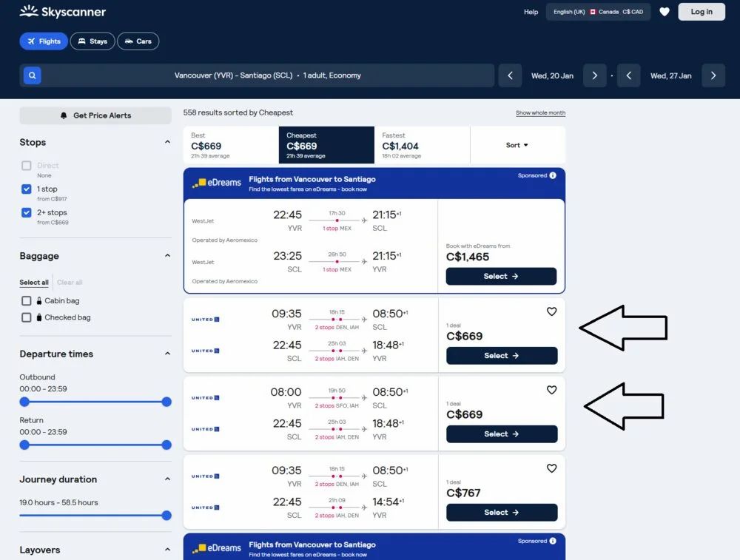The width and height of the screenshot is (740, 560).
Task: Collapse the Journey duration section
Action: (167, 479)
